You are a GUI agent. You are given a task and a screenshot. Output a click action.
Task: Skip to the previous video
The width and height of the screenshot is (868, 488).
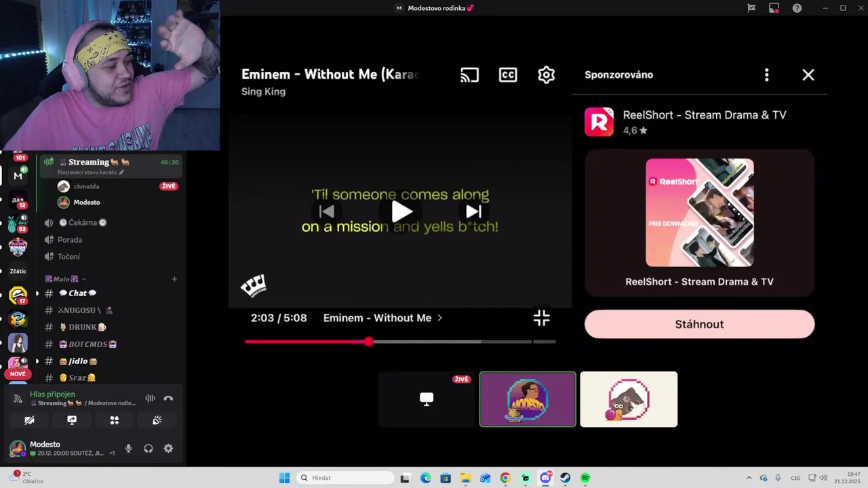coord(327,211)
